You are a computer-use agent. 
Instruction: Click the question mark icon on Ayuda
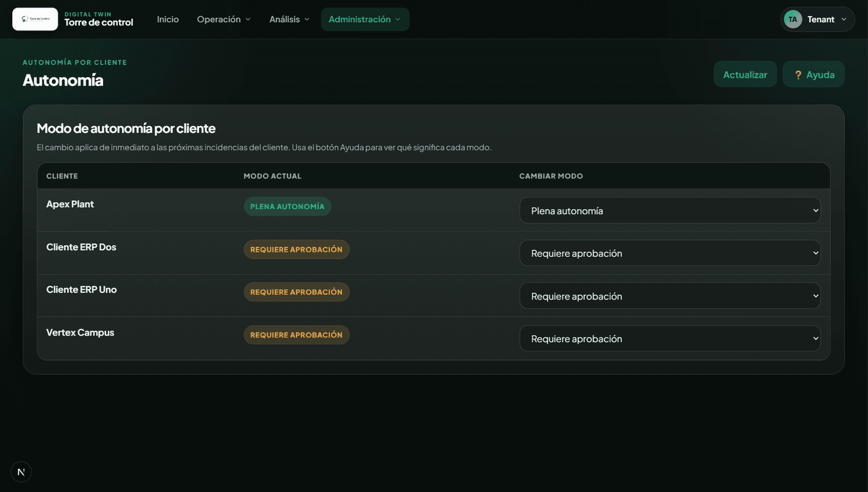799,74
